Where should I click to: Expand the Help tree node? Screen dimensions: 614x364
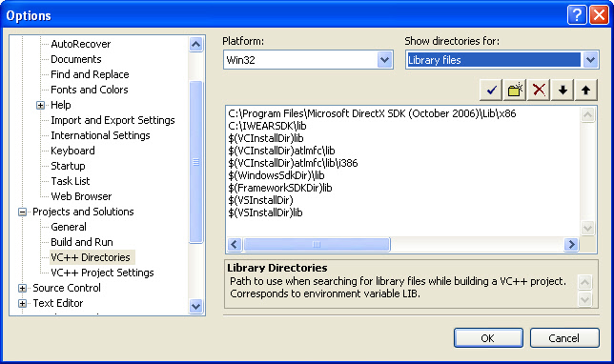coord(40,105)
